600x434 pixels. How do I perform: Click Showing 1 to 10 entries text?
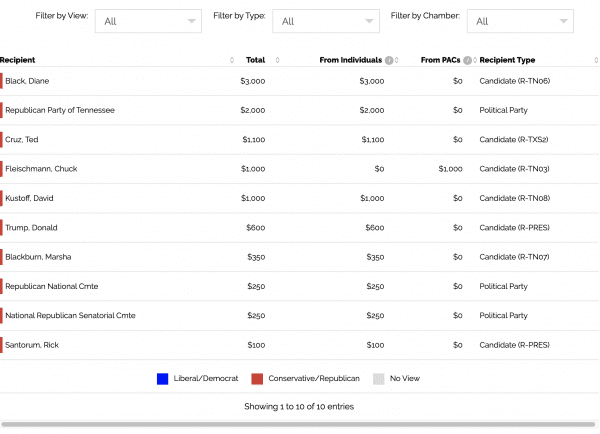point(299,406)
